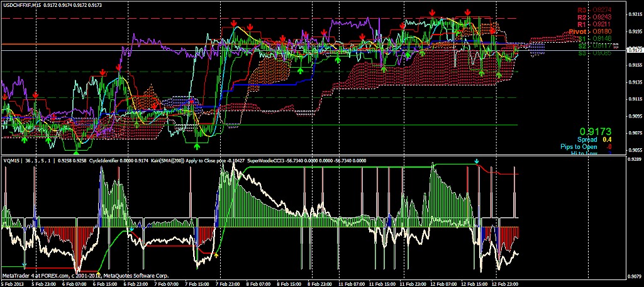Click the USDCHFFXF,M15 chart symbol label
This screenshot has height=287, width=644.
tap(24, 4)
